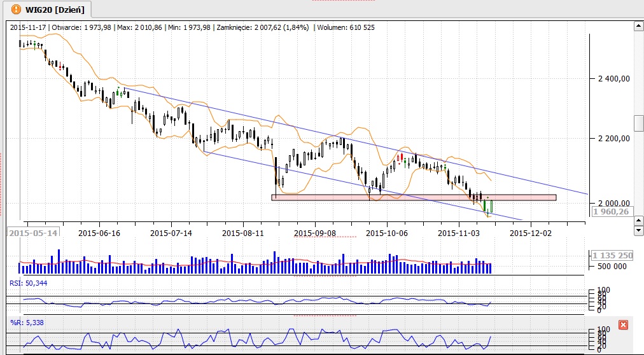
Task: Click the 2 400,00 price axis label
Action: coord(613,79)
